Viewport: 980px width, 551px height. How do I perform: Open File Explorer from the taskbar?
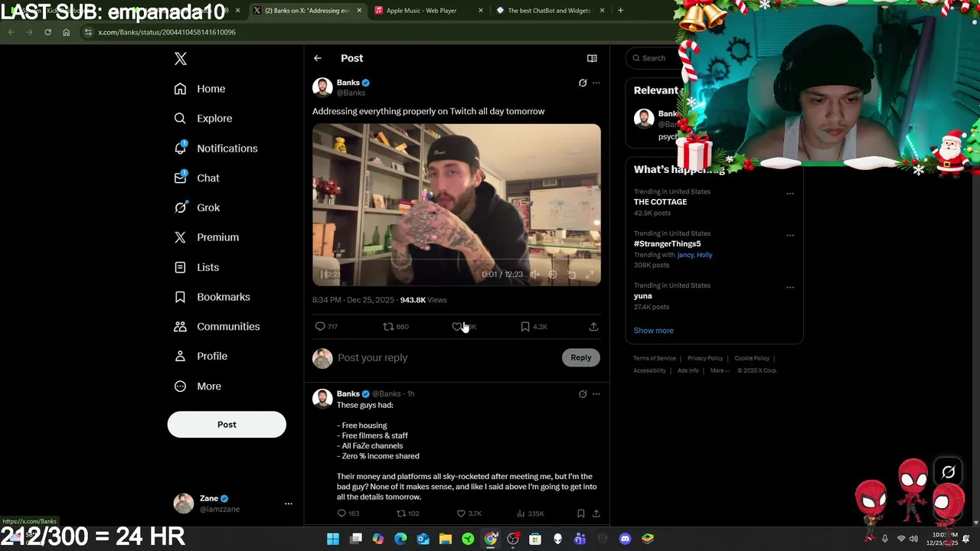tap(446, 539)
